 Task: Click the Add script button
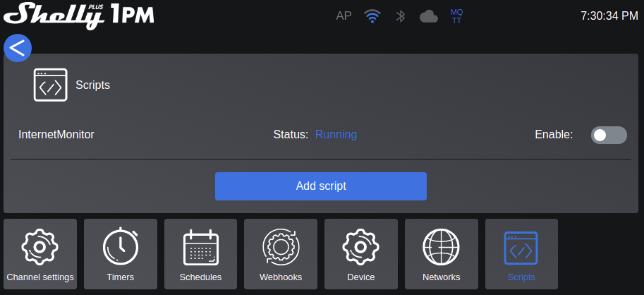321,186
